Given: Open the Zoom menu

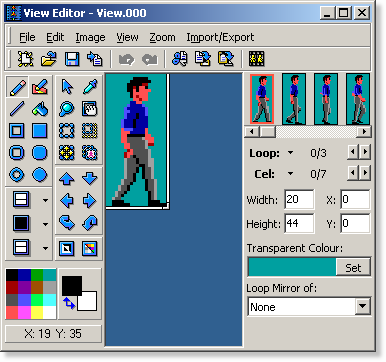Looking at the screenshot, I should click(162, 37).
